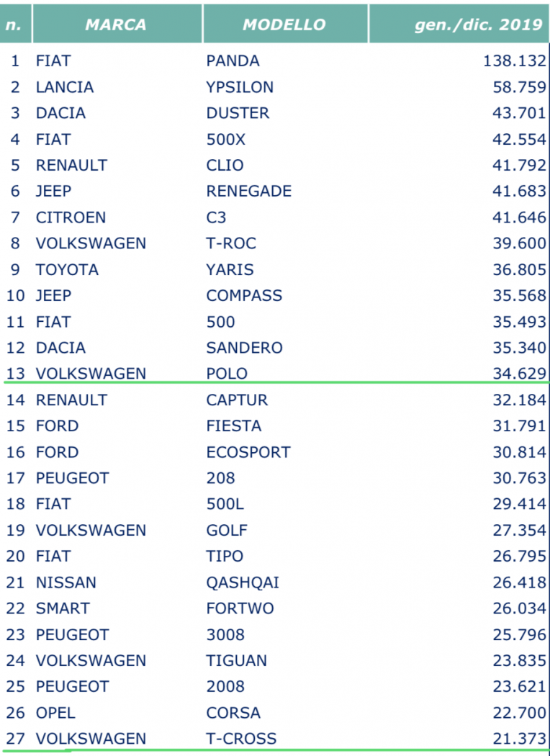The image size is (550, 756).
Task: Select the OPEL brand cell
Action: point(55,712)
